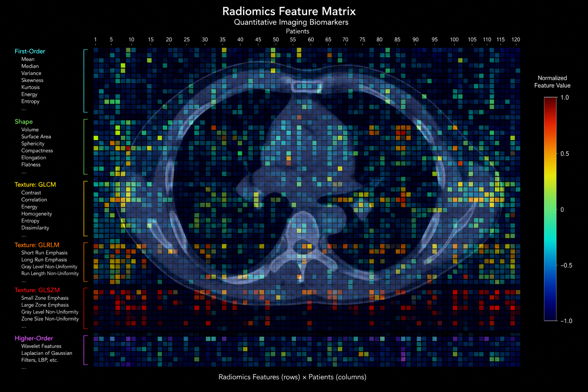Click the bottom axis caption text
Viewport: 588px width, 392px height.
pyautogui.click(x=292, y=377)
